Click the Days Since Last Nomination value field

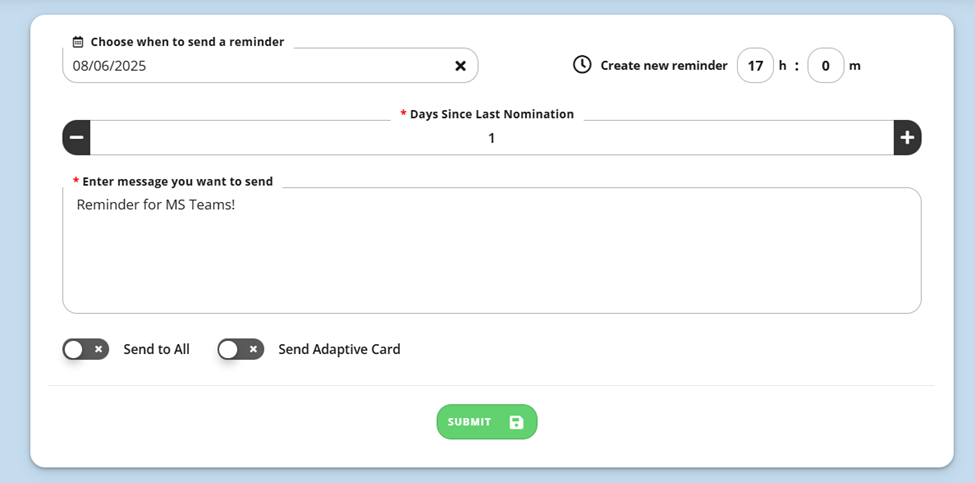click(x=492, y=138)
